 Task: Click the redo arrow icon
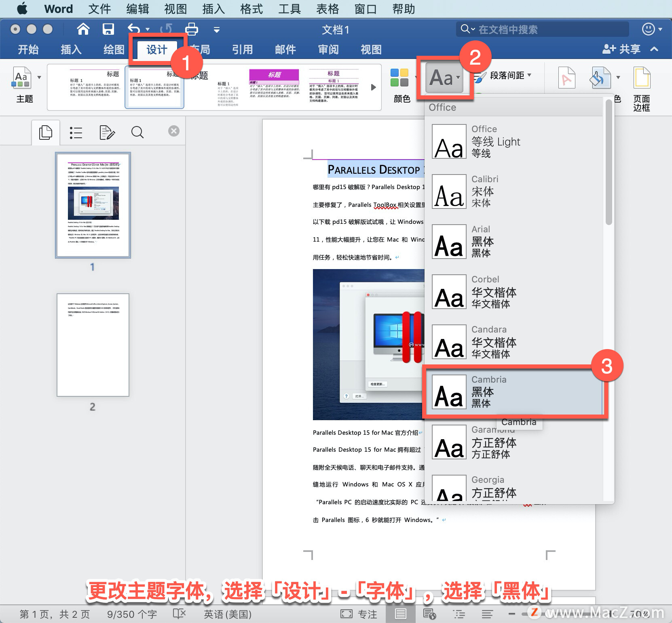[166, 29]
